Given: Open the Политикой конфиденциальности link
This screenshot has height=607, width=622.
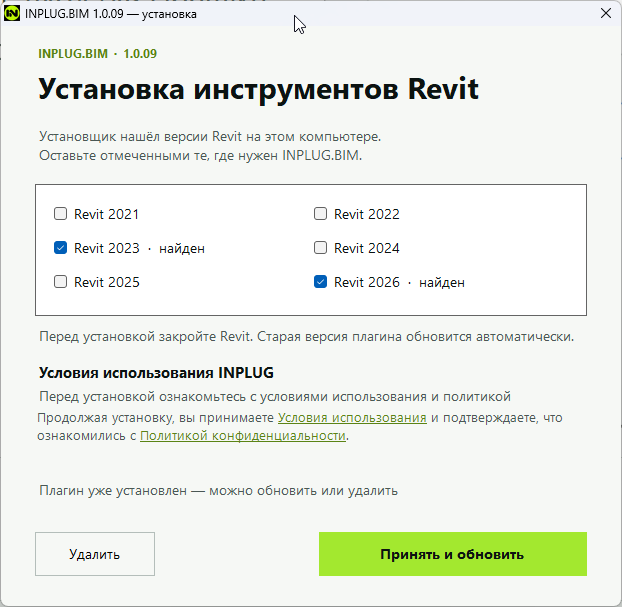Looking at the screenshot, I should tap(243, 436).
